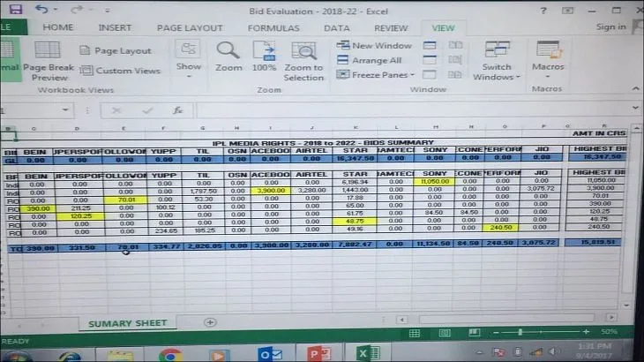Click the vertical scrollbar down arrow

pyautogui.click(x=626, y=305)
